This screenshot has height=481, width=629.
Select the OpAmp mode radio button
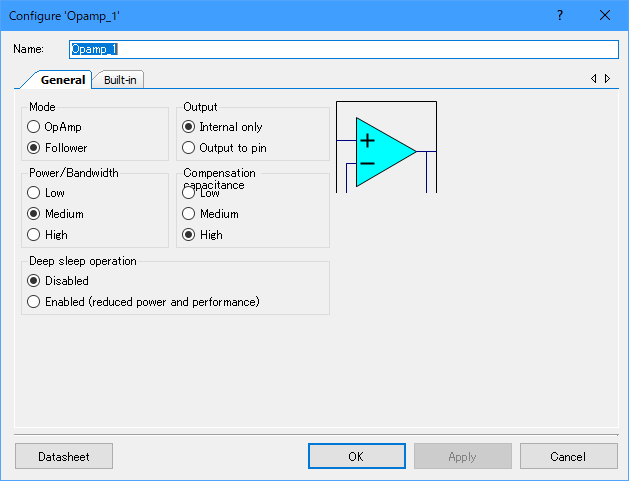click(34, 127)
